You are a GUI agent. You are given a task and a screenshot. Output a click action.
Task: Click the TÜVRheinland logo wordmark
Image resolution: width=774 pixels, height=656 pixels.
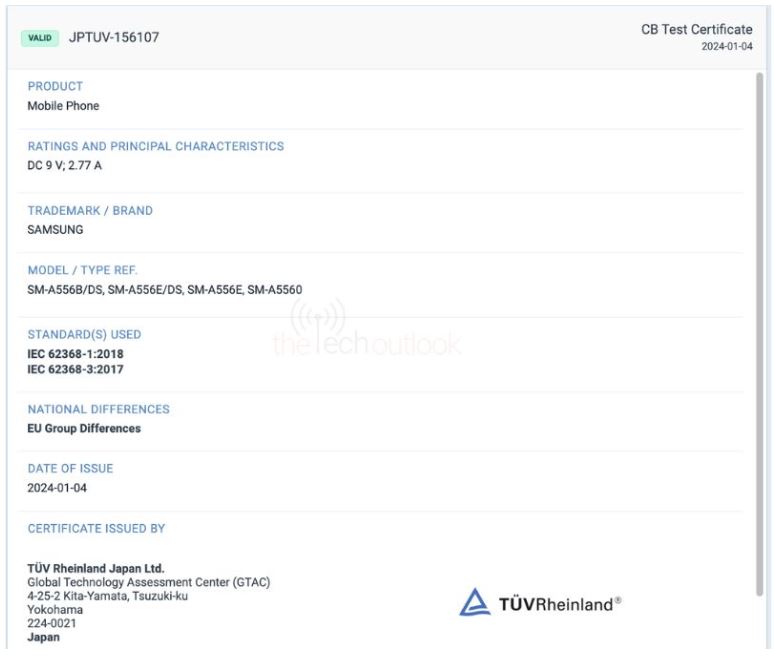point(561,603)
